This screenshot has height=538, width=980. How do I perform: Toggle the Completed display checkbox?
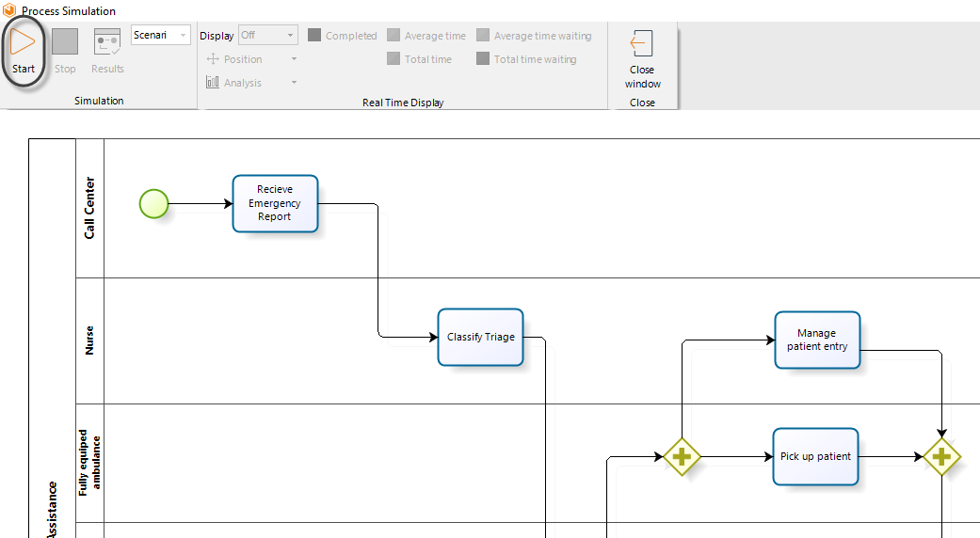click(x=314, y=35)
